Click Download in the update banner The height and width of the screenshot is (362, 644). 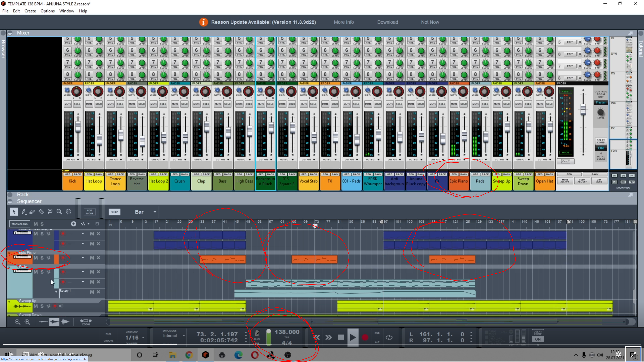pos(388,22)
